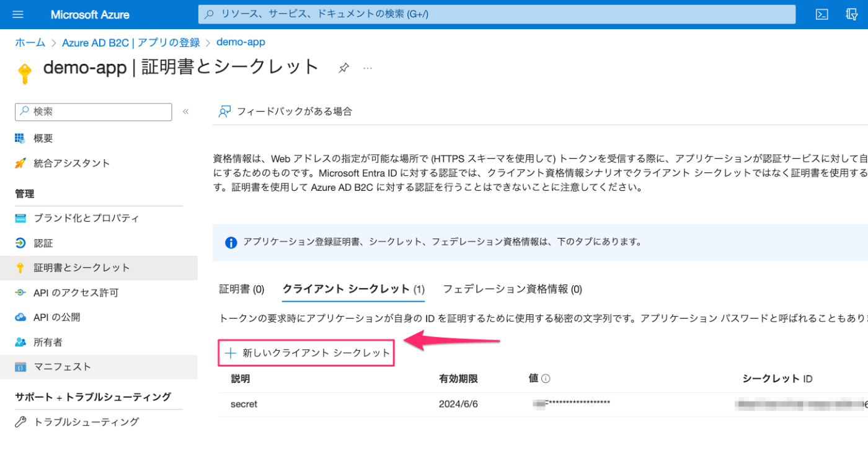The image size is (868, 461).
Task: Open the hamburger portal menu
Action: click(x=17, y=14)
